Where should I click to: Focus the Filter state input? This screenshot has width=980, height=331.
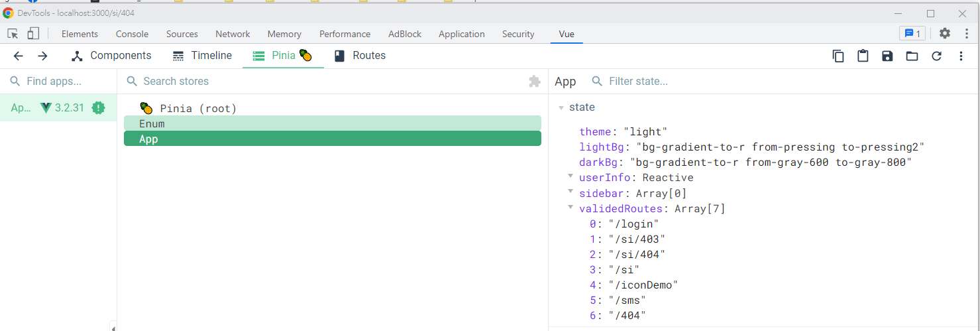[x=782, y=81]
